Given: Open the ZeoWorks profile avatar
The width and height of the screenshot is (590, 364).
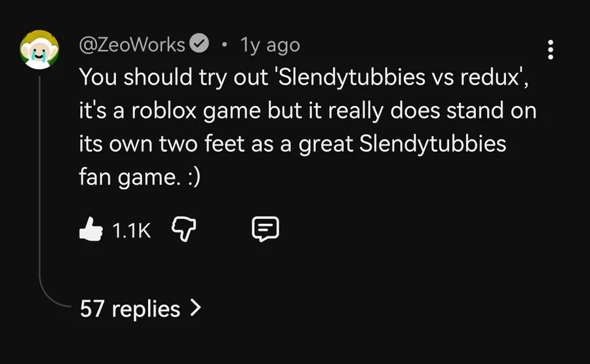Looking at the screenshot, I should click(39, 52).
